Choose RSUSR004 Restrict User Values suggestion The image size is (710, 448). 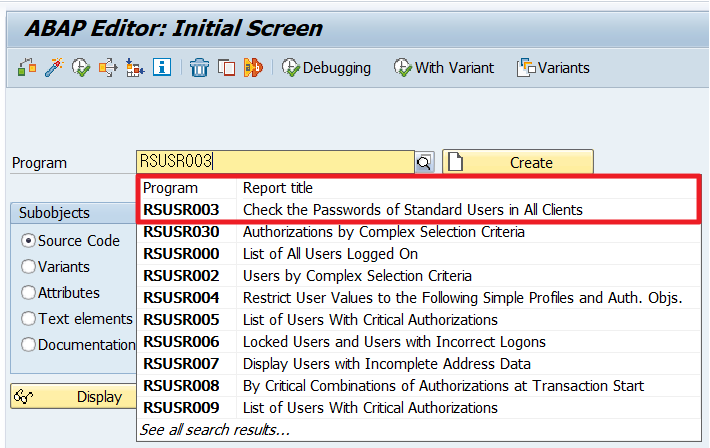point(418,298)
